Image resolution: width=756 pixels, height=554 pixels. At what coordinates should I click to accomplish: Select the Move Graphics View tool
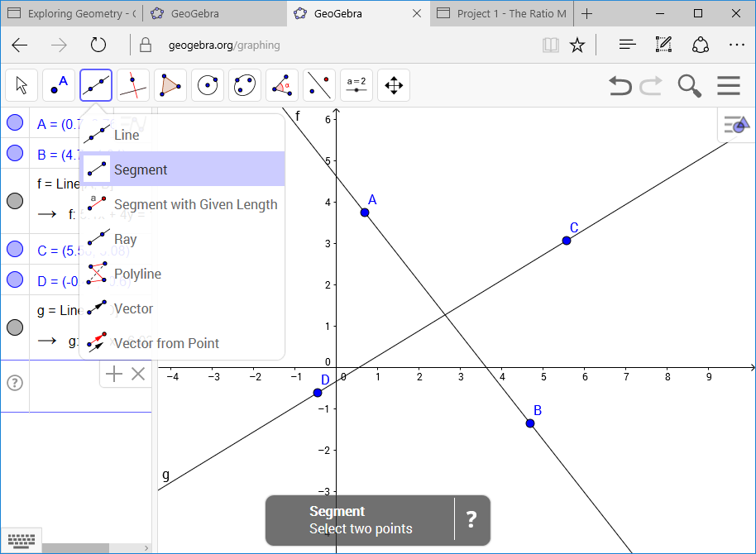pos(394,85)
